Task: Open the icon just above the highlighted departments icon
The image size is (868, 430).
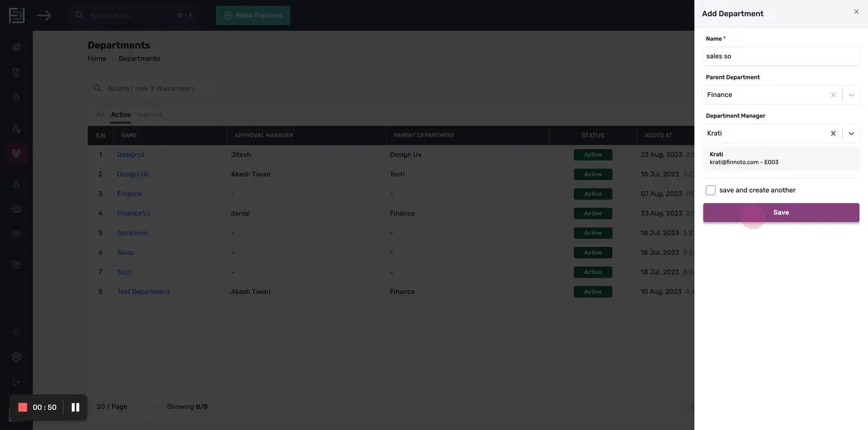Action: pos(16,128)
